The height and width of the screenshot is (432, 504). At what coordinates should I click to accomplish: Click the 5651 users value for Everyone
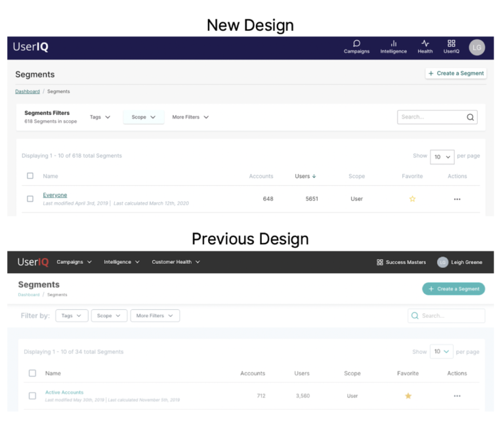[312, 199]
